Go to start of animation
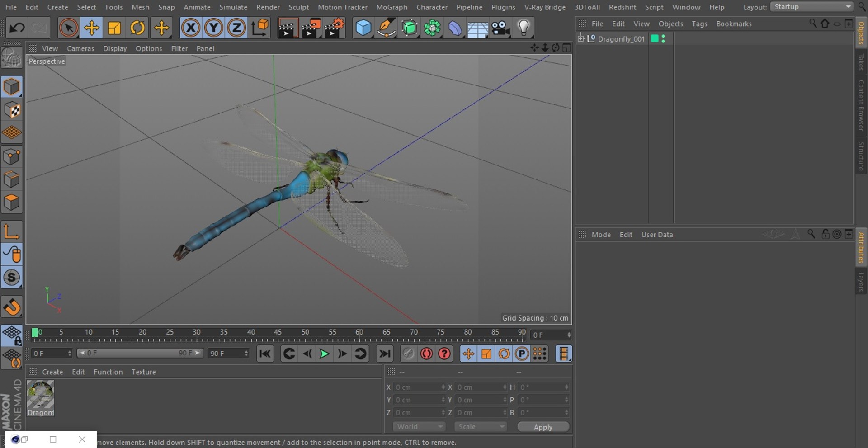 click(265, 354)
